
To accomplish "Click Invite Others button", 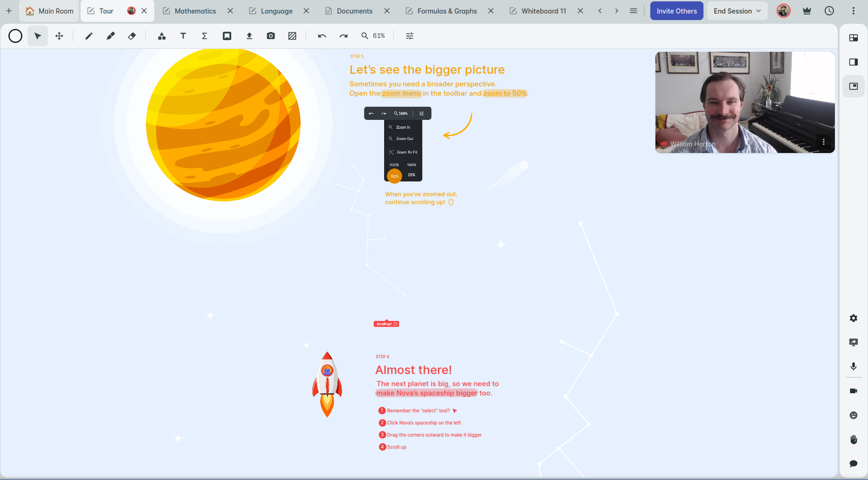I will (x=677, y=11).
